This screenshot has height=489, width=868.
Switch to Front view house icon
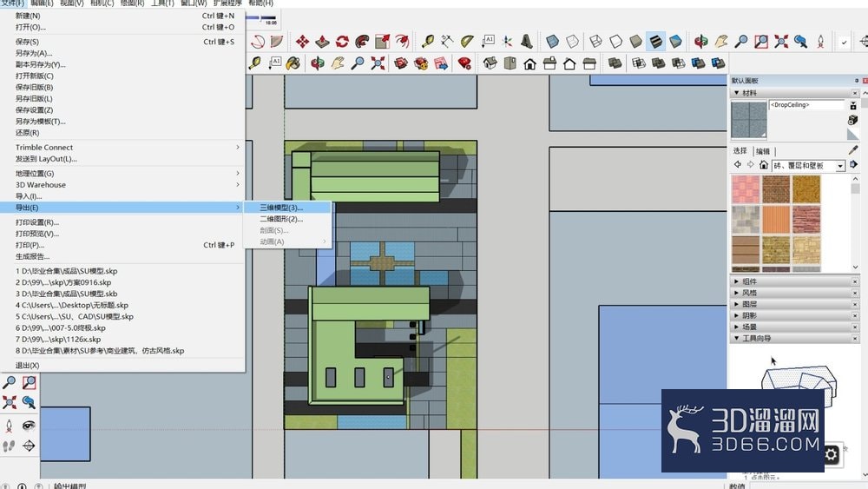(x=529, y=63)
